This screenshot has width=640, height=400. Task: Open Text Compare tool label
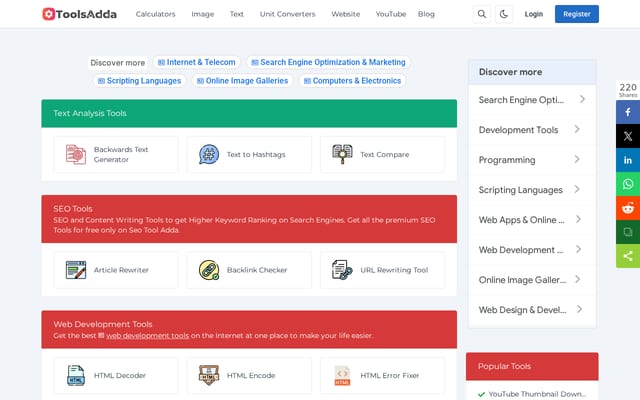pyautogui.click(x=384, y=154)
